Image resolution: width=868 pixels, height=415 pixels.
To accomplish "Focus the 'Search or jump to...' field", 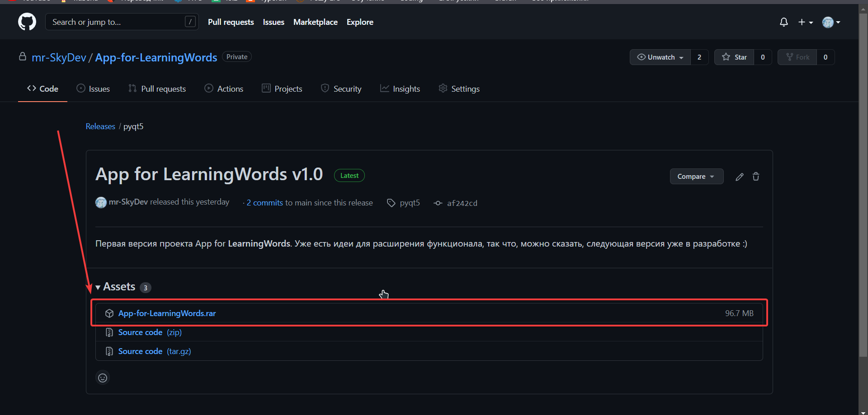I will (x=122, y=22).
